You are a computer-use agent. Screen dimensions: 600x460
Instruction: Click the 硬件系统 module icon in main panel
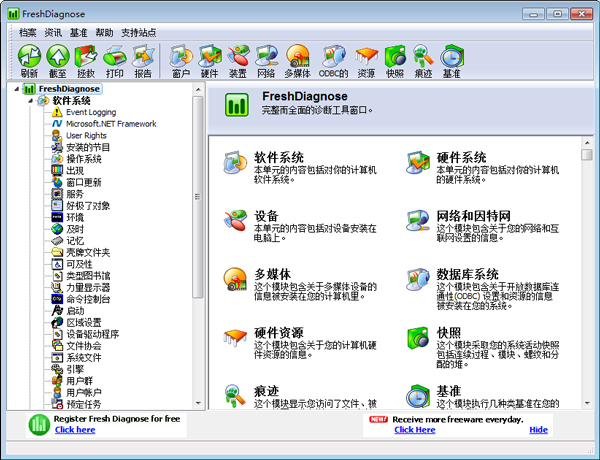point(417,163)
